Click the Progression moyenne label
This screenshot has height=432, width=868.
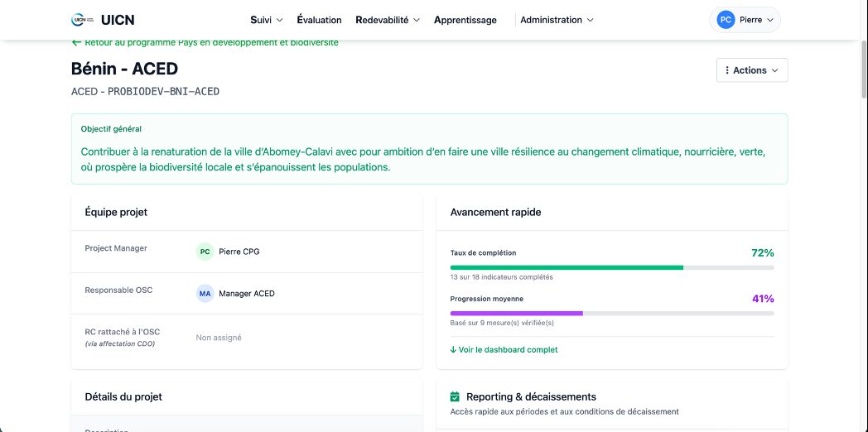pos(486,299)
